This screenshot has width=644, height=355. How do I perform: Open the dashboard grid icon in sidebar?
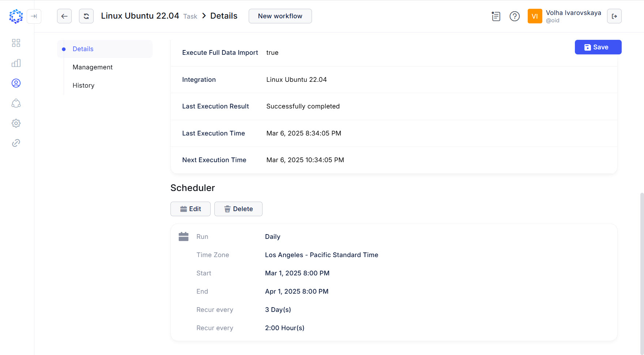coord(16,43)
